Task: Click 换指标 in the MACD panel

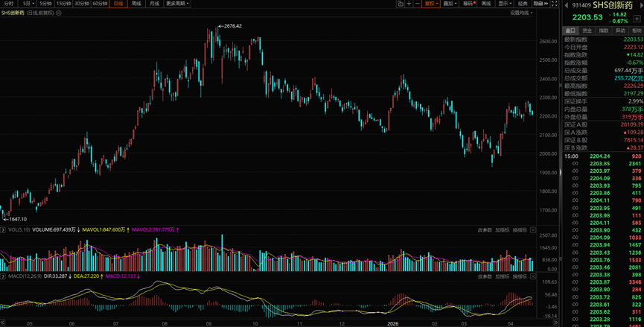Action: [x=520, y=277]
